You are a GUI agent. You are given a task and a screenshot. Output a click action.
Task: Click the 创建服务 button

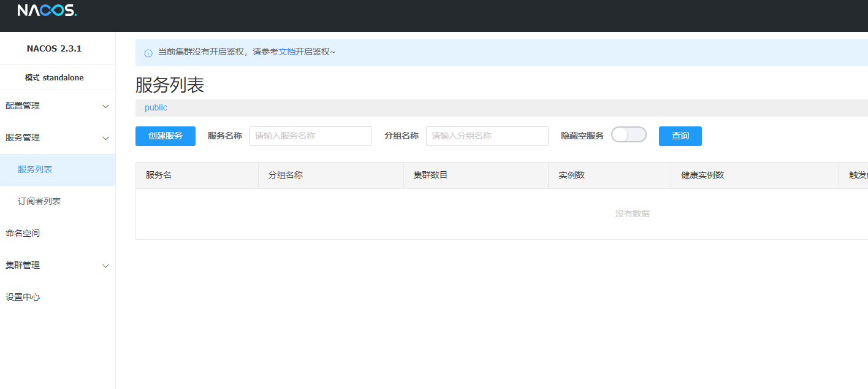[x=166, y=136]
